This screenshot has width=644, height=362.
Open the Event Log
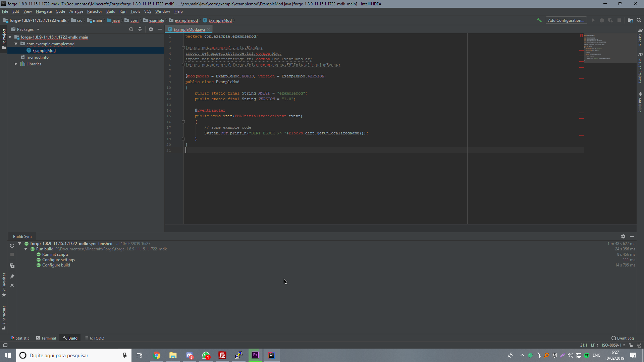click(623, 338)
